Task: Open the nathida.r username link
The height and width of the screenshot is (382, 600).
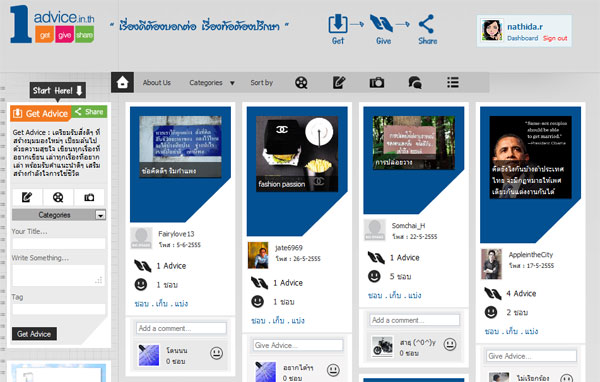Action: point(525,26)
